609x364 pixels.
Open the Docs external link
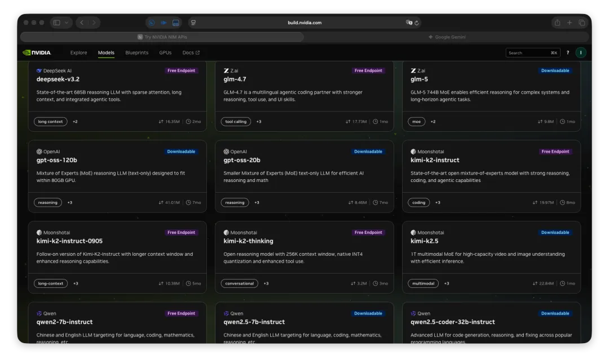191,53
